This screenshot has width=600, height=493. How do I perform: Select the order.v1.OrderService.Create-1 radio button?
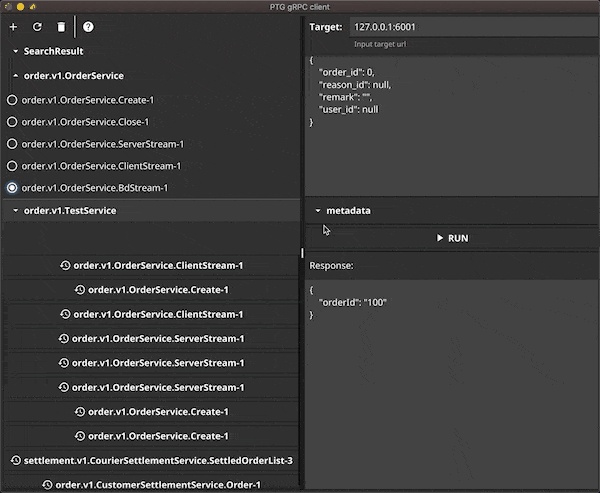[12, 100]
